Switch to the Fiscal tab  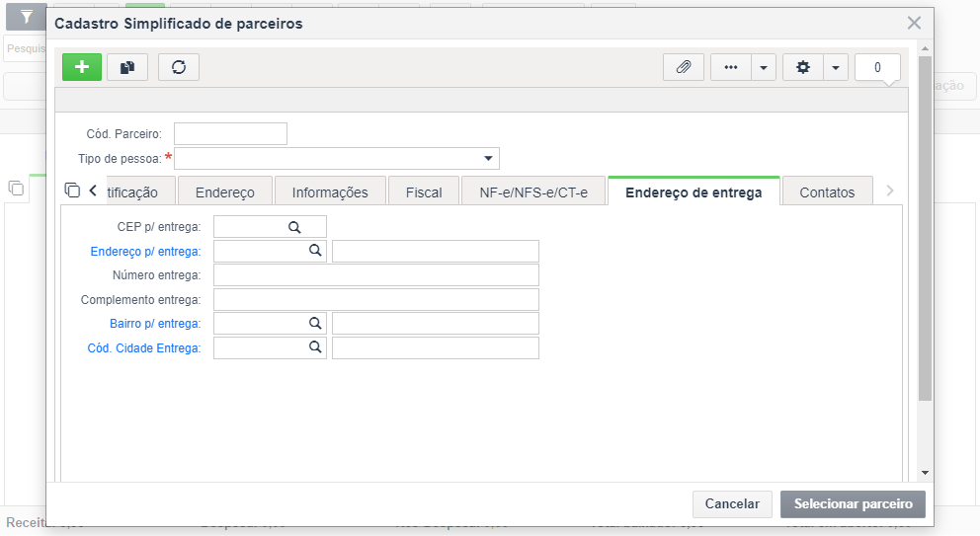click(x=424, y=192)
